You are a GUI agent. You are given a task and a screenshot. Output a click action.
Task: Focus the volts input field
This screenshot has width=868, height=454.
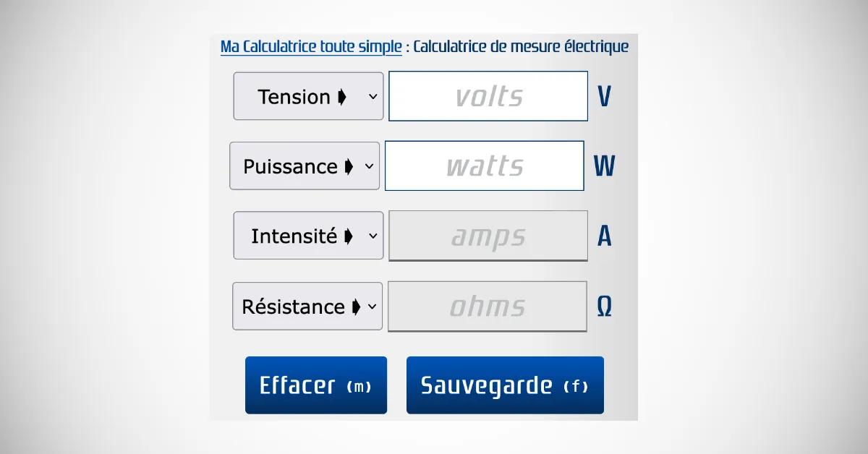click(488, 96)
